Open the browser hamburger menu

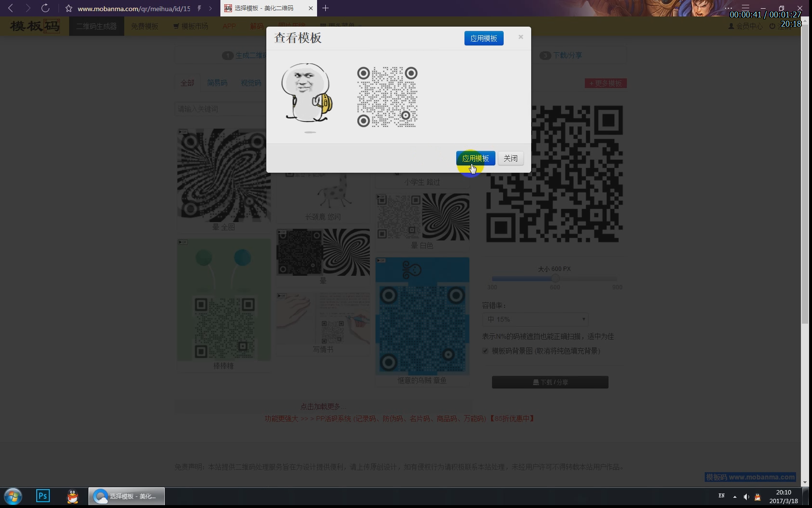(x=745, y=7)
